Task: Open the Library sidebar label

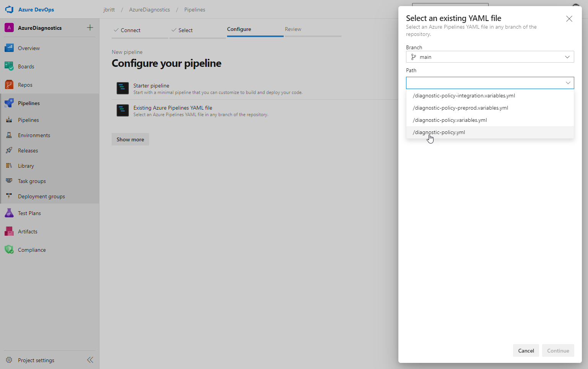Action: coord(26,166)
